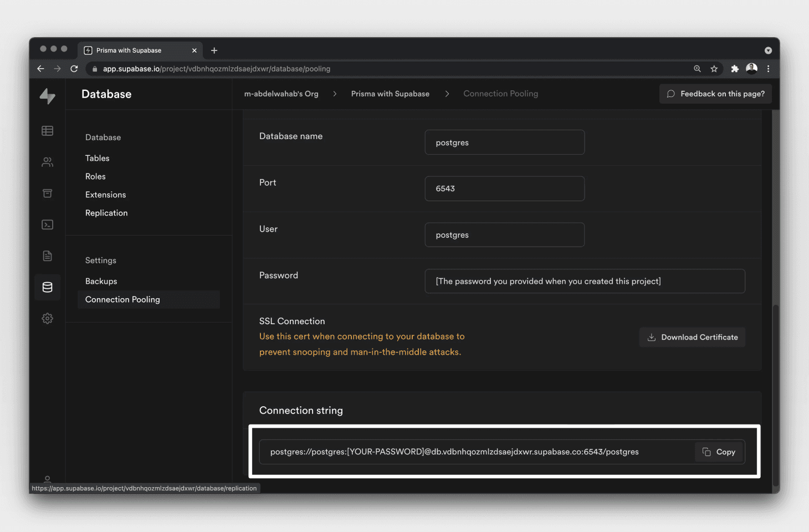The image size is (809, 532).
Task: Open Roles in the Database menu
Action: click(x=95, y=176)
